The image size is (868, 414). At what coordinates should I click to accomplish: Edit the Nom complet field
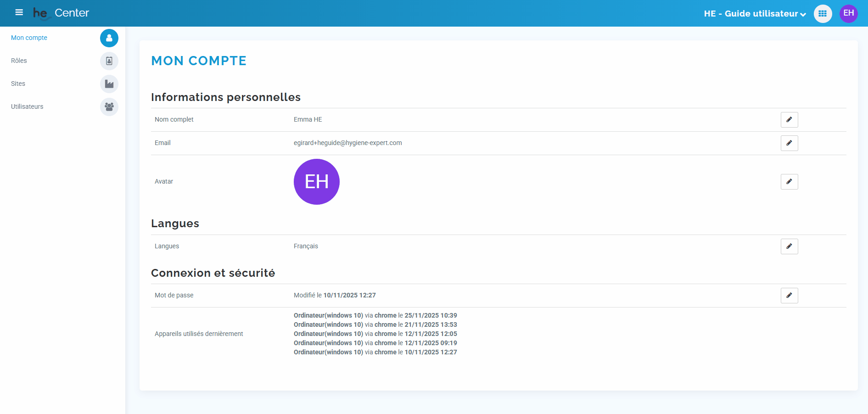coord(789,120)
